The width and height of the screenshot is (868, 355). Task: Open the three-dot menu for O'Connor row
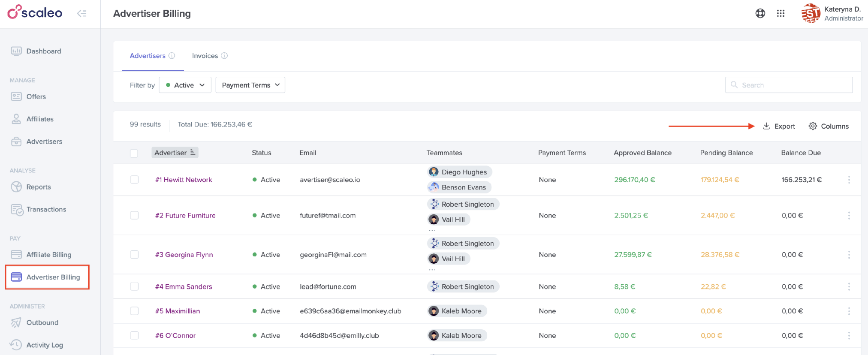(849, 335)
